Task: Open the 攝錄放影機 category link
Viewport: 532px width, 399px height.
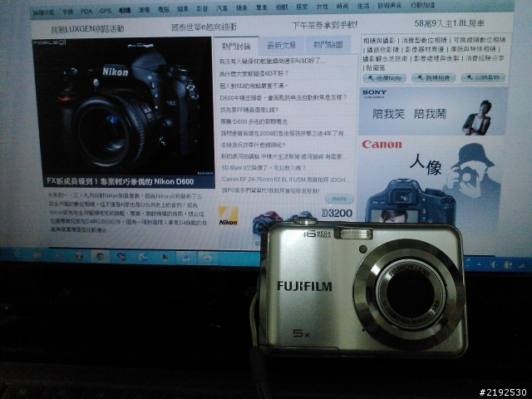Action: 382,50
